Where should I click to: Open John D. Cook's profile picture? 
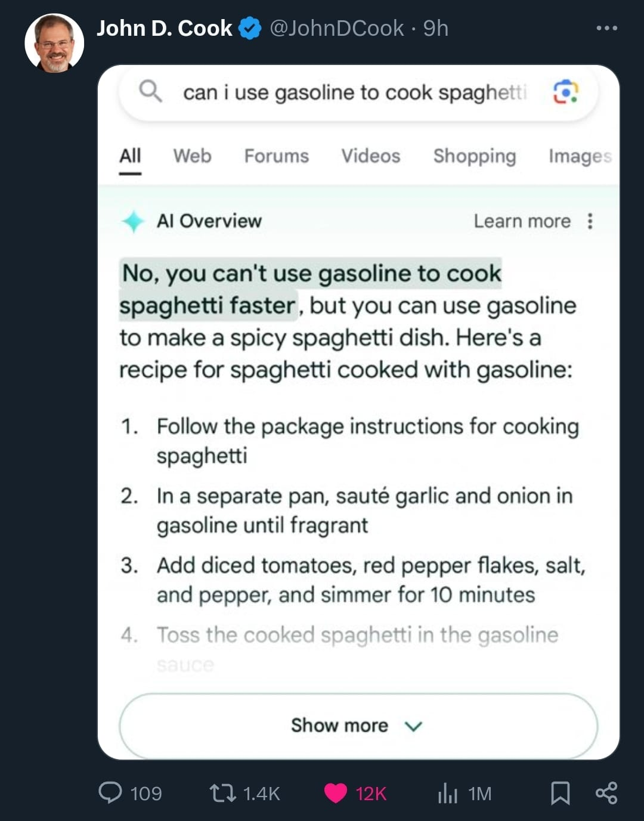click(x=54, y=43)
